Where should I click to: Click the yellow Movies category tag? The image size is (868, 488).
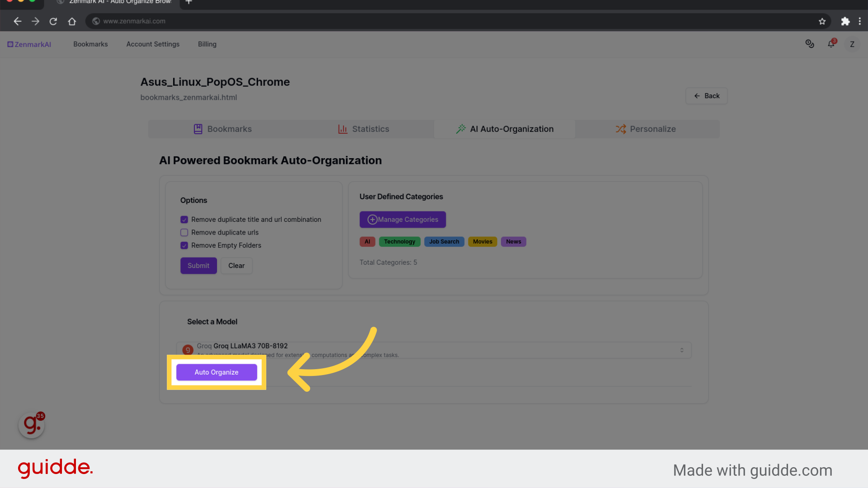482,242
